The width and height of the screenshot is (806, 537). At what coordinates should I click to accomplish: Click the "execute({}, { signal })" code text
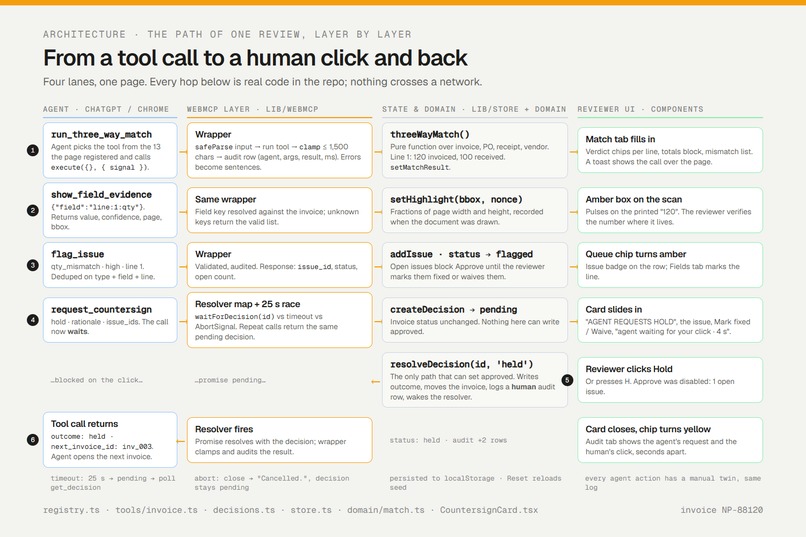[x=100, y=168]
